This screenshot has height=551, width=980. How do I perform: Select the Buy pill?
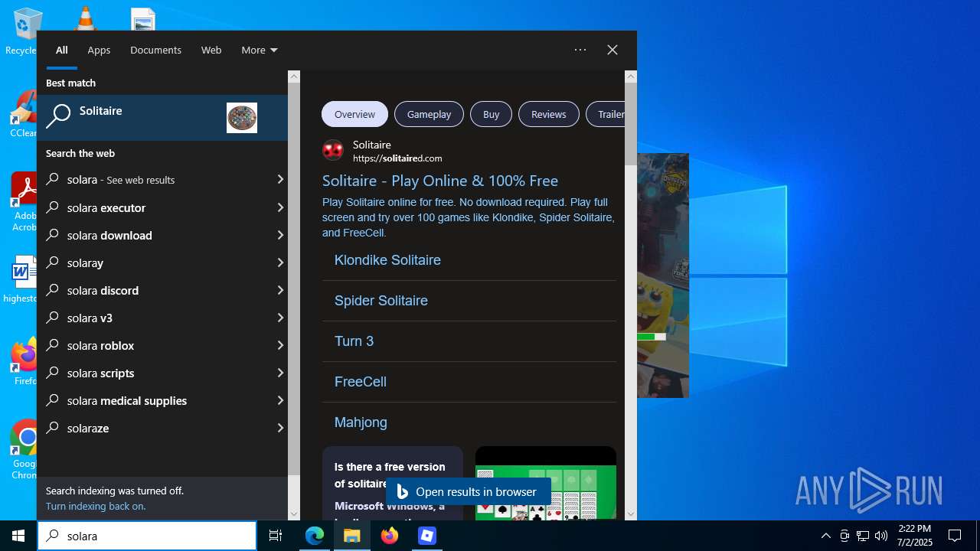coord(491,114)
